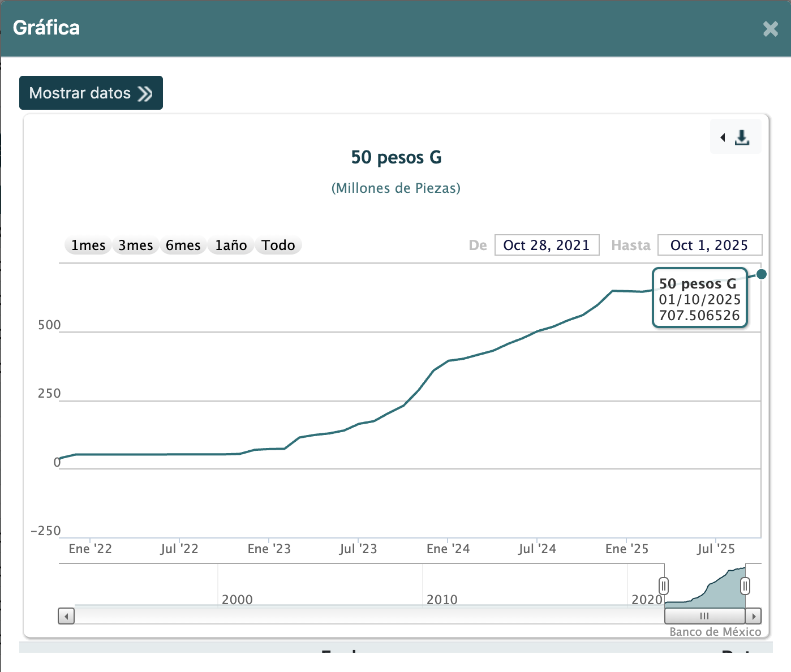
Task: Click the De start date field
Action: tap(547, 245)
